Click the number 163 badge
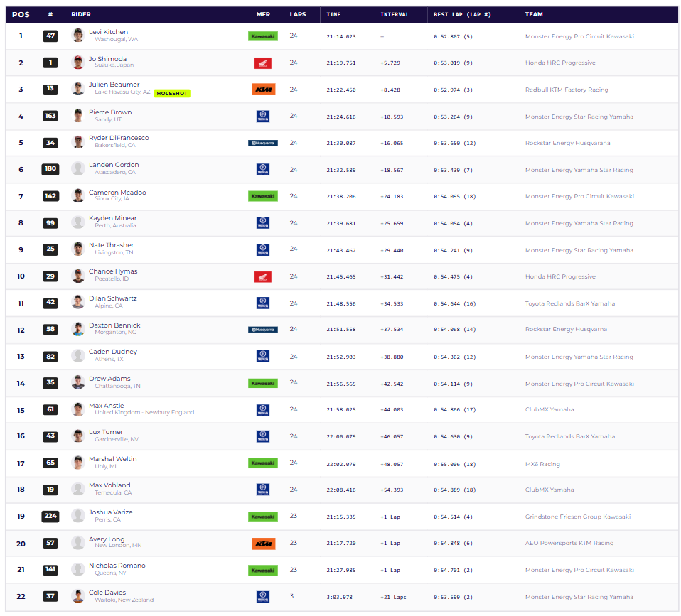This screenshot has height=616, width=681. pyautogui.click(x=50, y=116)
